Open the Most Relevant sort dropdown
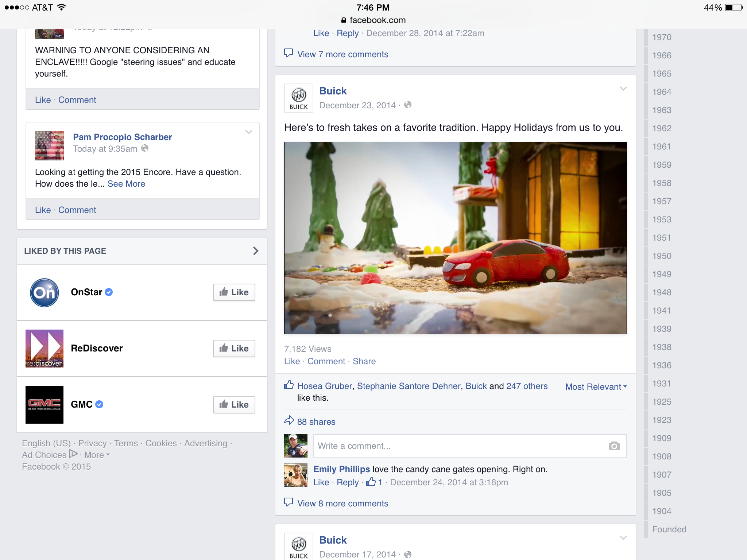Viewport: 747px width, 560px height. (596, 387)
